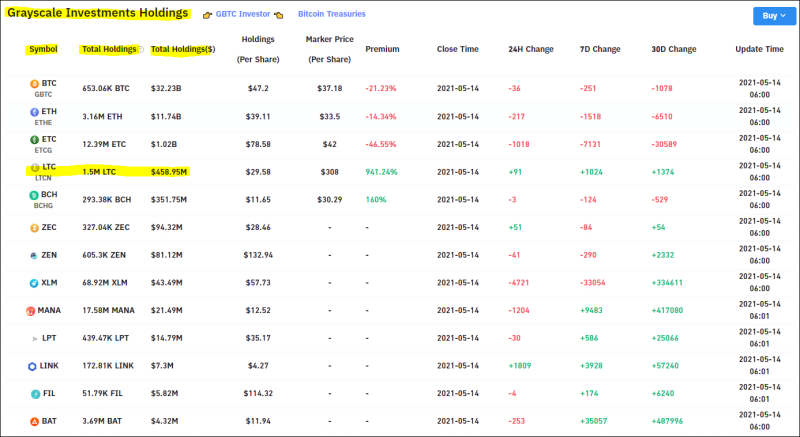Select the $114.32 FIL per-share value
Image resolution: width=800 pixels, height=437 pixels.
258,393
